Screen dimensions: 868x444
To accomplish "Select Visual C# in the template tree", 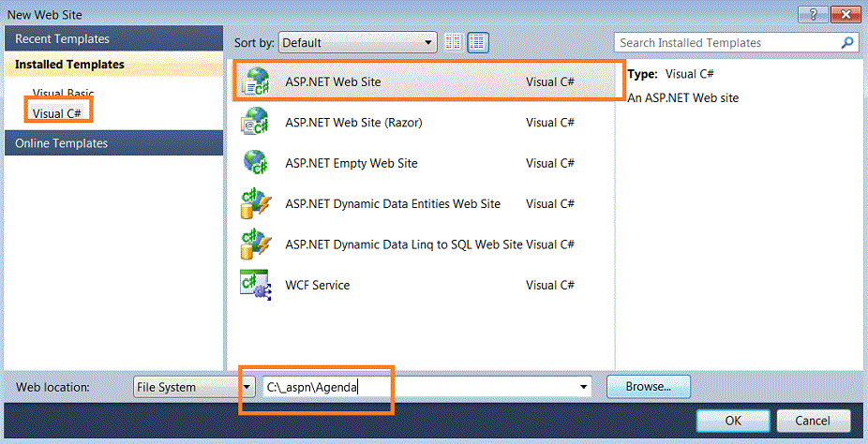I will click(x=57, y=113).
